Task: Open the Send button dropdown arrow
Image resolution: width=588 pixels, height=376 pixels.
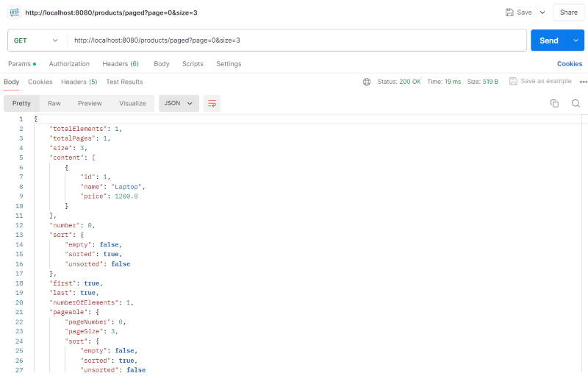Action: pyautogui.click(x=575, y=40)
